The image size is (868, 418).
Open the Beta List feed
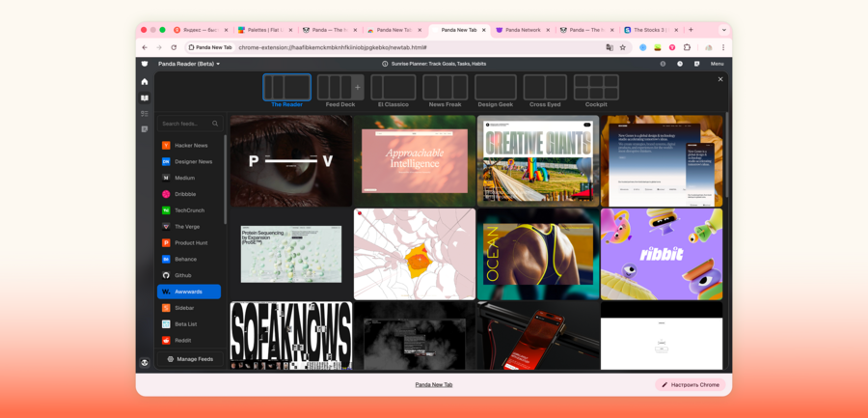[x=189, y=323]
